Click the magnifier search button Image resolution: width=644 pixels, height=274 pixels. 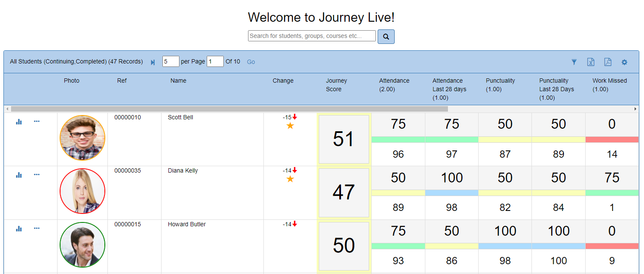(386, 37)
